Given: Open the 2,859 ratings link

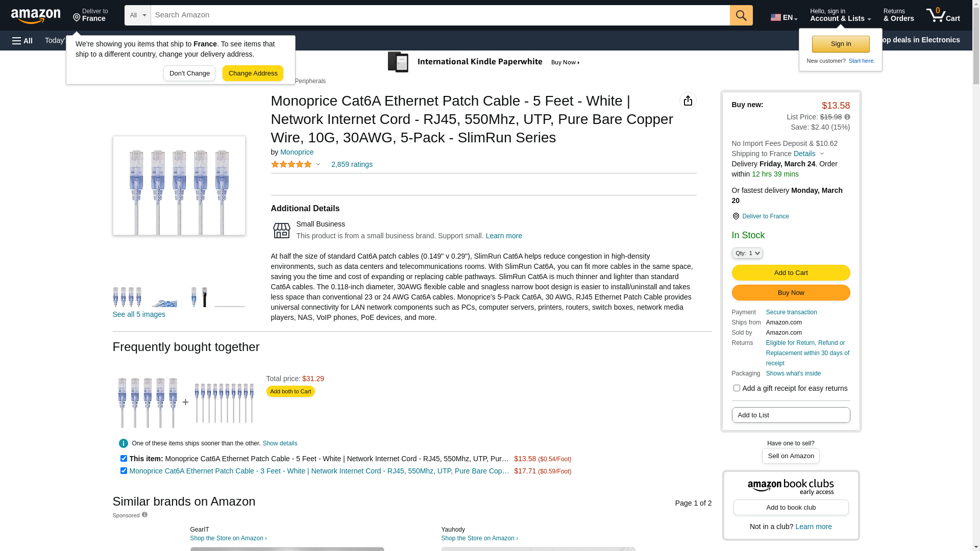Looking at the screenshot, I should coord(352,164).
